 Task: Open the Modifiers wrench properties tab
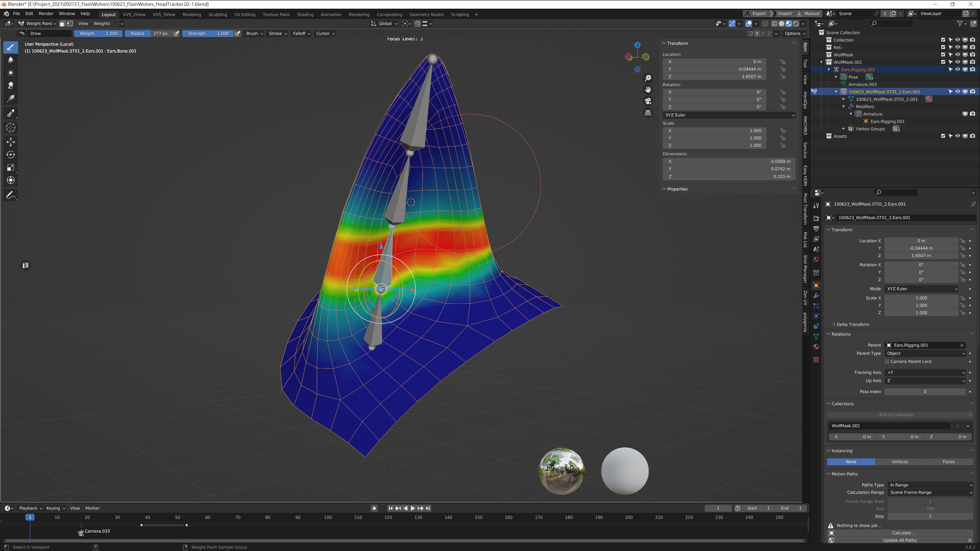(x=816, y=295)
